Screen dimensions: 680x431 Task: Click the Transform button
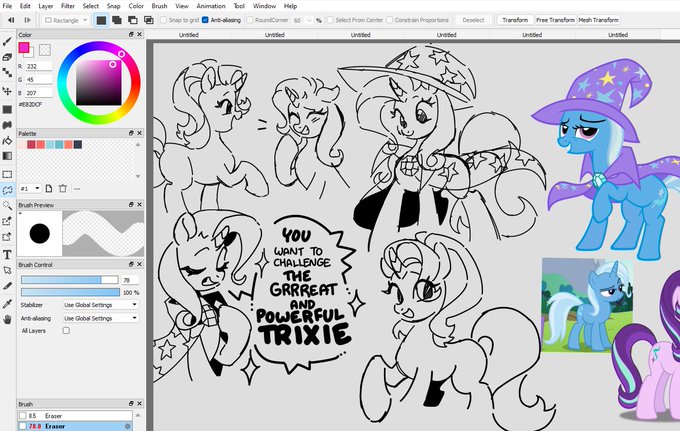click(515, 20)
